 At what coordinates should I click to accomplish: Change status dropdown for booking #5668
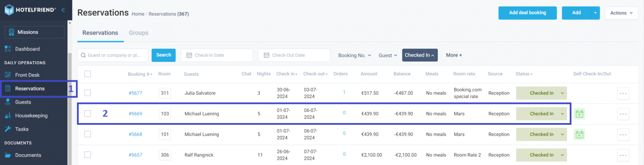[x=542, y=134]
